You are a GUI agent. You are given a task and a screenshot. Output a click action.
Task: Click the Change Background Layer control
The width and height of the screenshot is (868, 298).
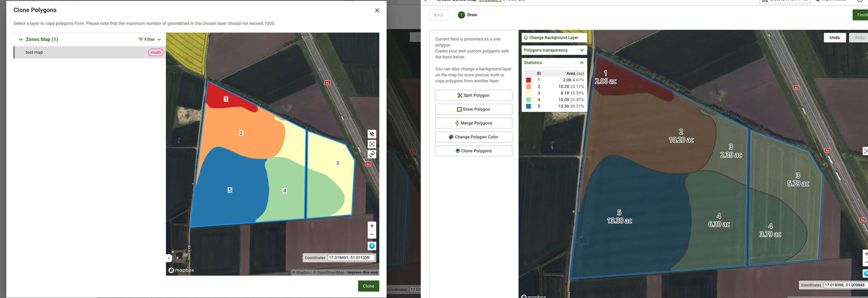(554, 37)
